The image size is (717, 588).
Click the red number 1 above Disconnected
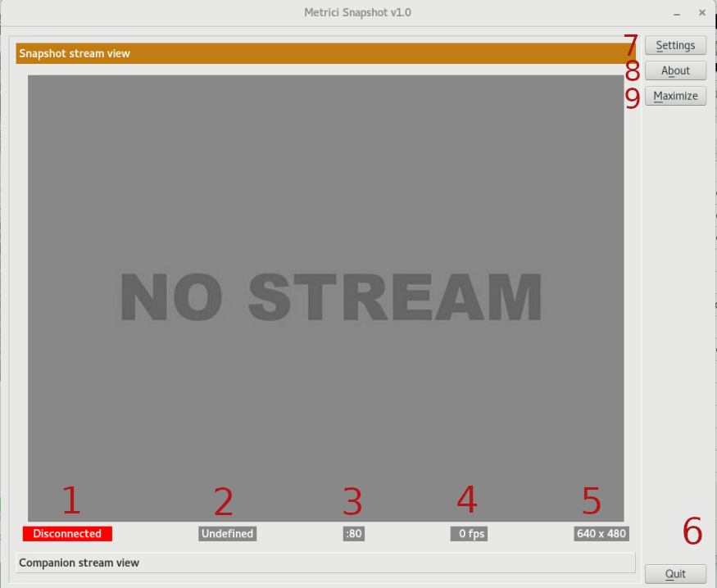click(x=72, y=500)
